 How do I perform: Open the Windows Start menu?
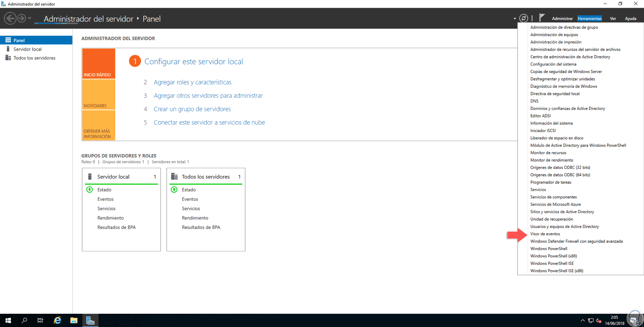8,321
